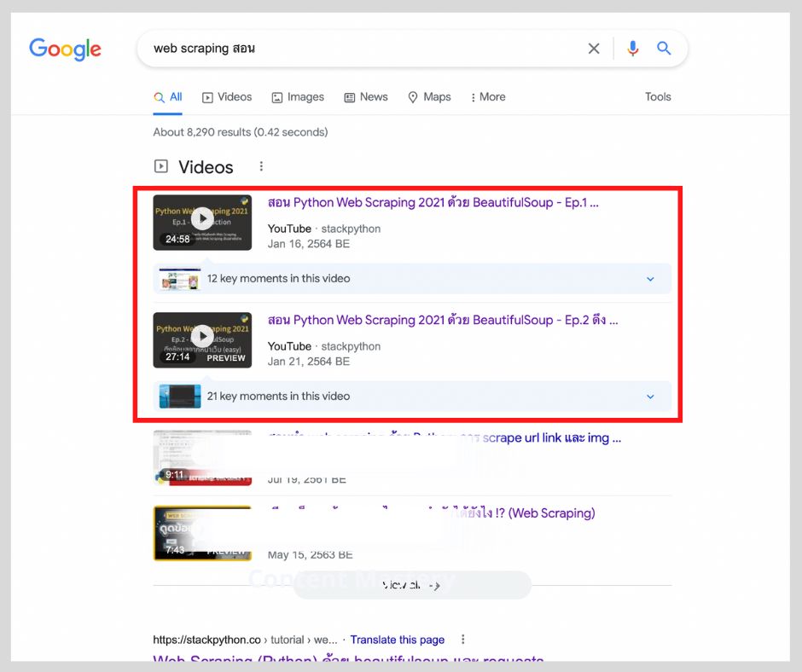Click the "12 key moments in this video" text
This screenshot has width=802, height=672.
click(279, 279)
